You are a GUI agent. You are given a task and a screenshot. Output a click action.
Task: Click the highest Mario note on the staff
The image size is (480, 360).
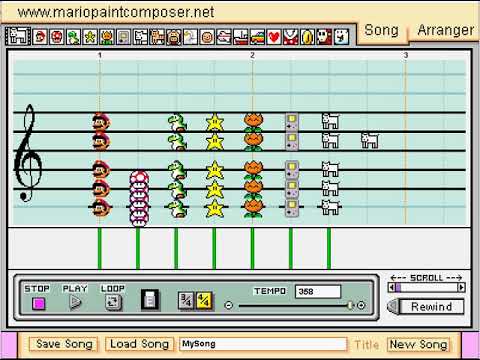pyautogui.click(x=101, y=122)
